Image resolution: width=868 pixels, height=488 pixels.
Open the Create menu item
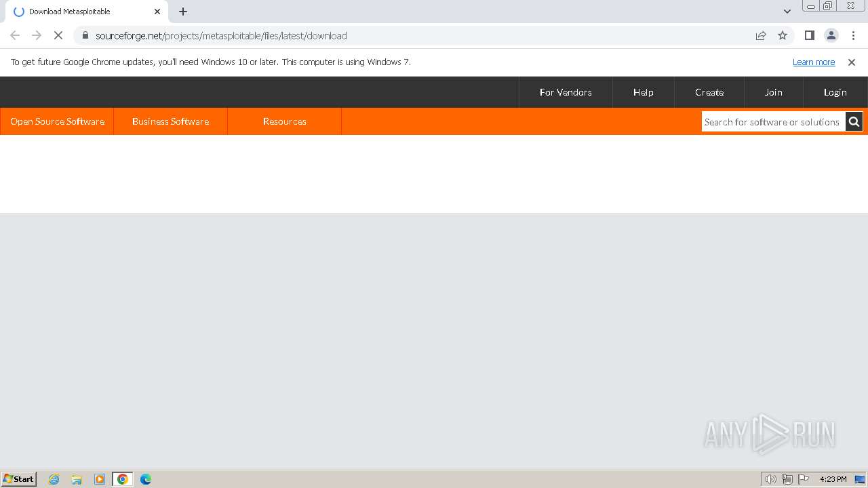coord(709,92)
